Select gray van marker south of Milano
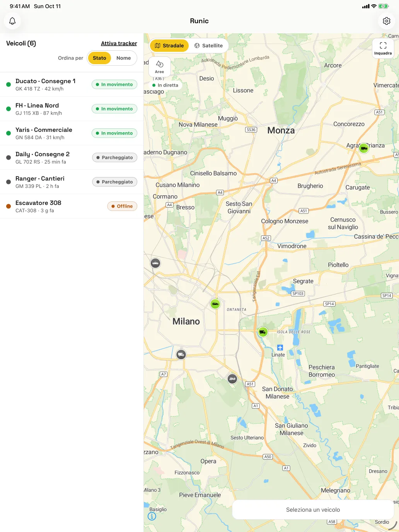This screenshot has height=532, width=399. 181,355
